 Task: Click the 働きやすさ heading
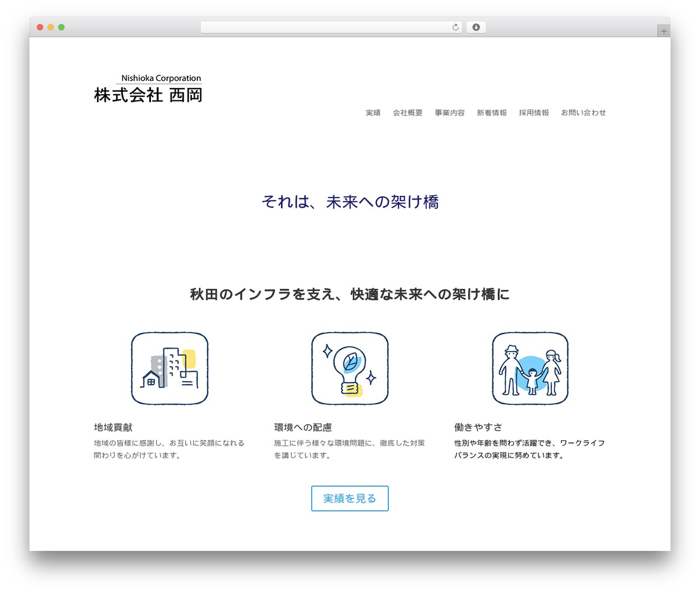[x=478, y=427]
